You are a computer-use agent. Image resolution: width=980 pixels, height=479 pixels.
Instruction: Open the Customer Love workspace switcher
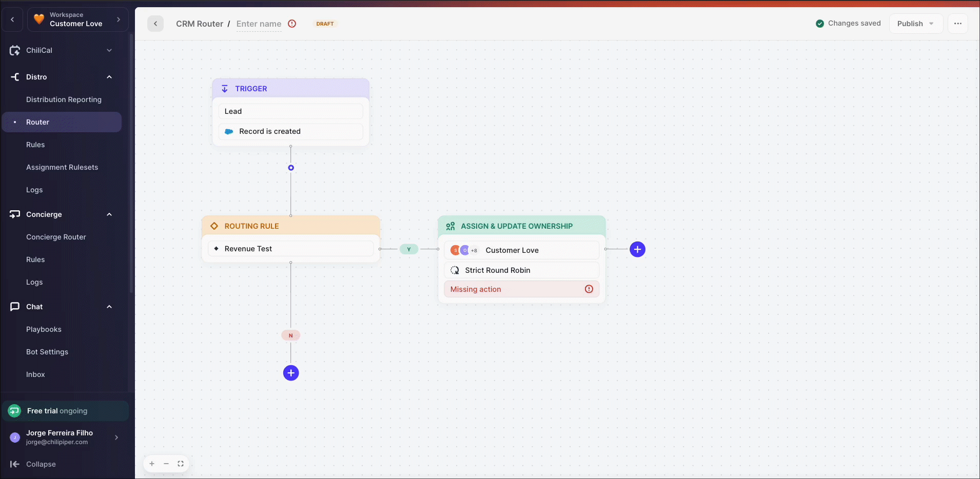pyautogui.click(x=77, y=20)
